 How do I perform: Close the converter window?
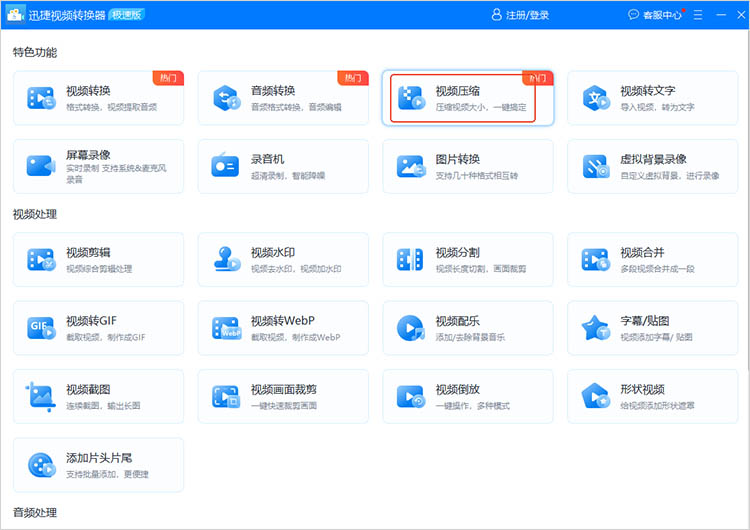(741, 15)
